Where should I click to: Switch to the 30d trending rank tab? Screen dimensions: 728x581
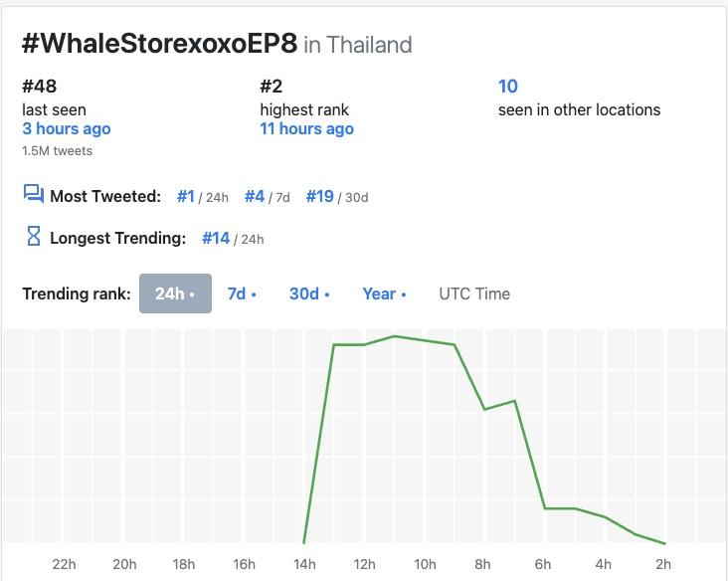click(x=308, y=293)
